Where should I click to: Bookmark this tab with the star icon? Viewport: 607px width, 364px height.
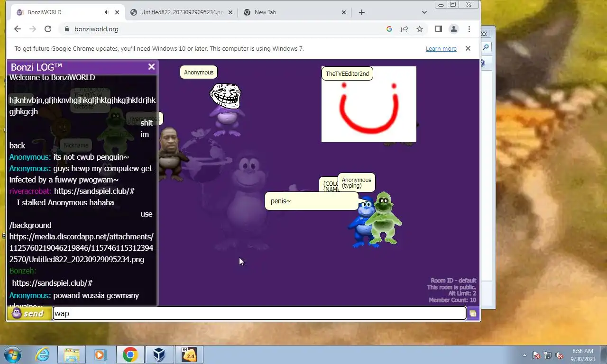coord(420,29)
